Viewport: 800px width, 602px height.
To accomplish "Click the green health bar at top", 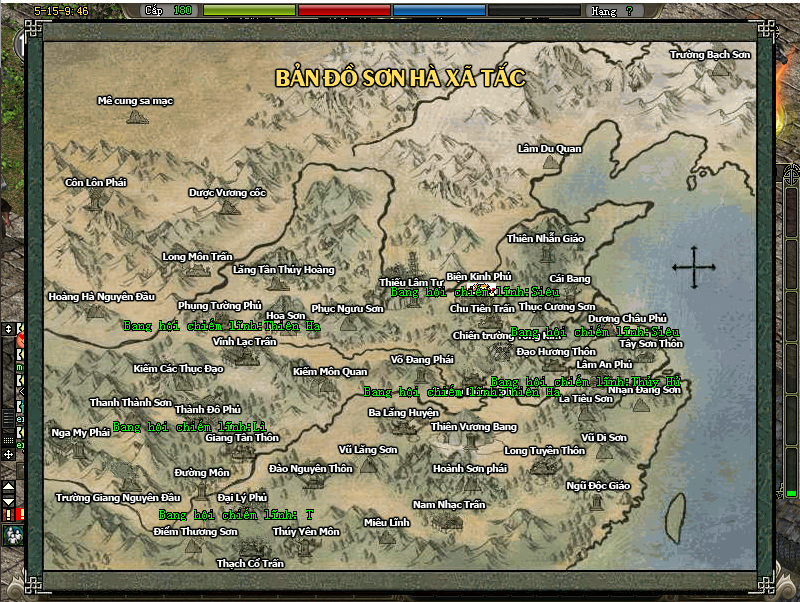I will [249, 11].
